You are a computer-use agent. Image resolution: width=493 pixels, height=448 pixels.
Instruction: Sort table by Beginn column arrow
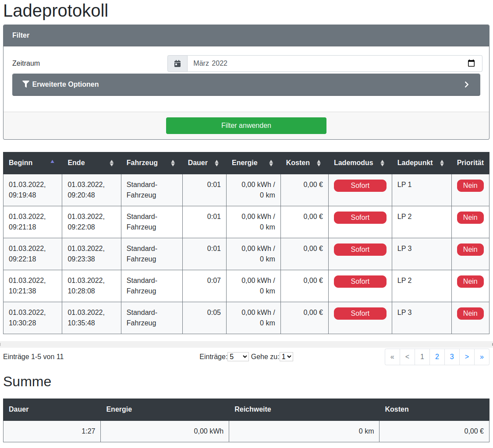pos(52,162)
